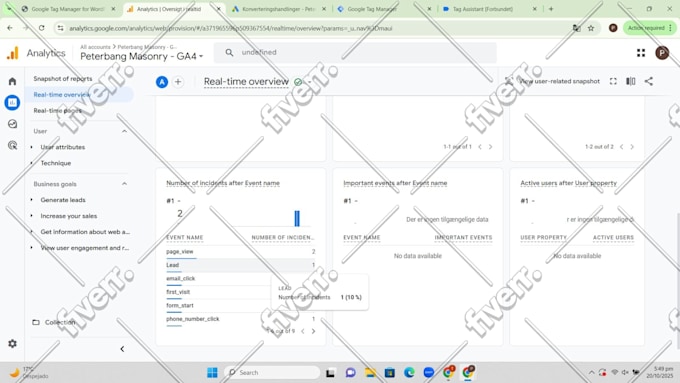The height and width of the screenshot is (383, 680).
Task: Select the form_start event row
Action: click(x=241, y=305)
